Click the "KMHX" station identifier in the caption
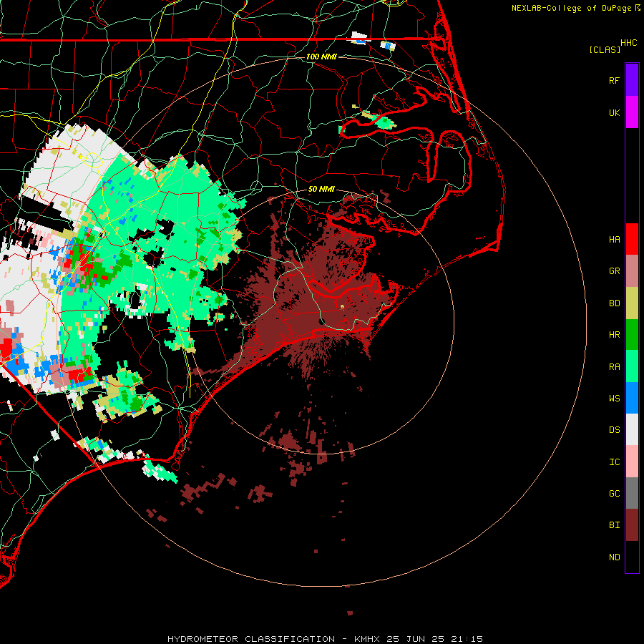 pyautogui.click(x=369, y=639)
